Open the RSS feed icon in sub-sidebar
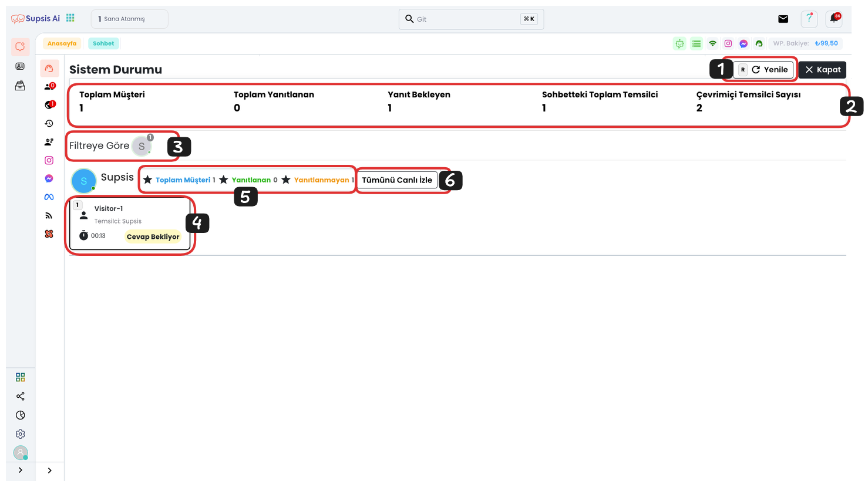This screenshot has width=868, height=487. [x=49, y=215]
